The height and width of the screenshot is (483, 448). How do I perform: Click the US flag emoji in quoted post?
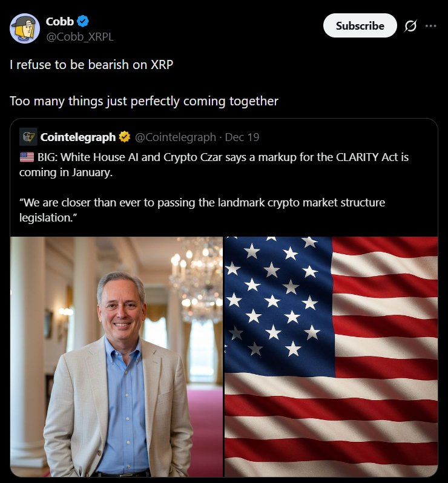click(x=27, y=157)
